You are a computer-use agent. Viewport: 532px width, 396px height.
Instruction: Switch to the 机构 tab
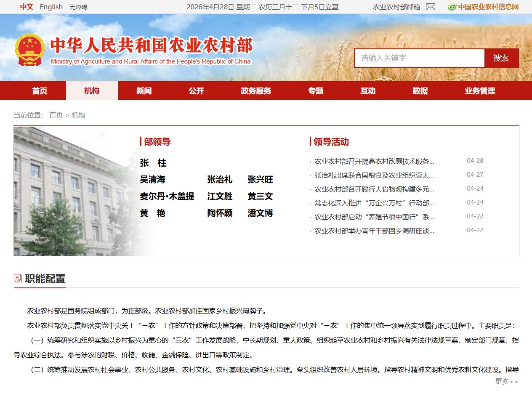[92, 90]
